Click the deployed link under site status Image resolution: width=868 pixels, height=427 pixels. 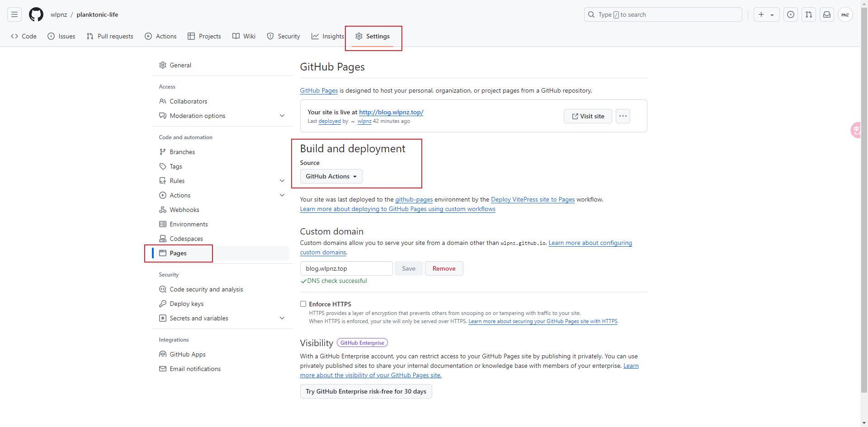330,121
